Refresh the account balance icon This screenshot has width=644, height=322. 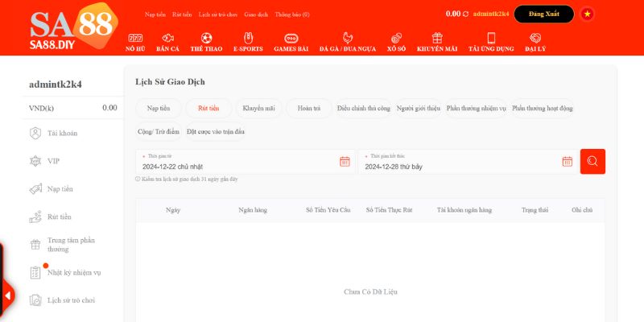(x=466, y=14)
